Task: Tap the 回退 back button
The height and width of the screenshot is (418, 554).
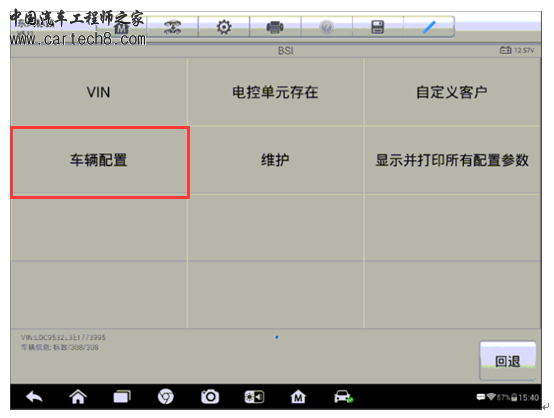Action: [508, 360]
